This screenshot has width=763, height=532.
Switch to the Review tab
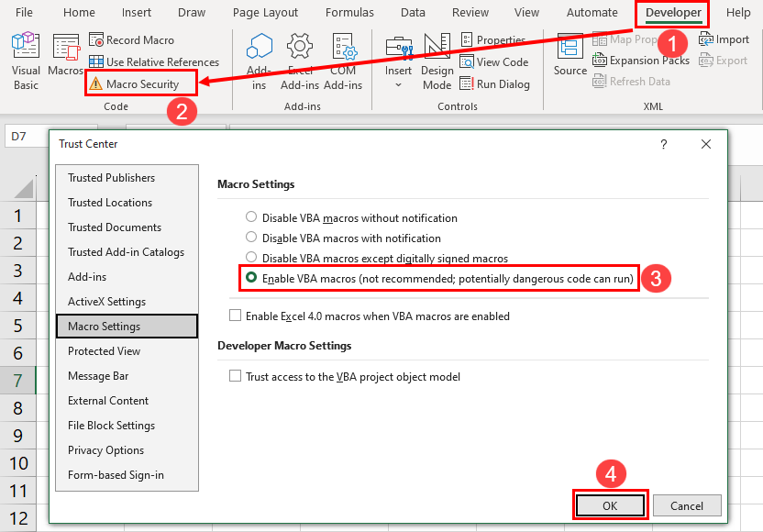tap(470, 12)
